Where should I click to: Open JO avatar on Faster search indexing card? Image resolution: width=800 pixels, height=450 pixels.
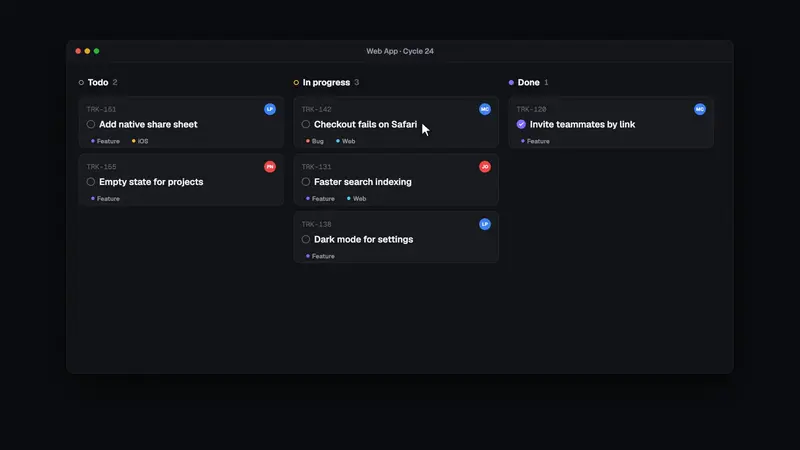485,167
